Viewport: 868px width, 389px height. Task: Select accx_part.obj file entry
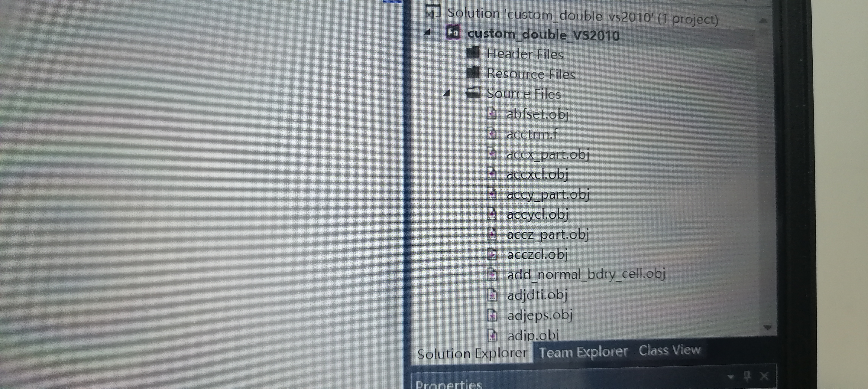pyautogui.click(x=548, y=154)
